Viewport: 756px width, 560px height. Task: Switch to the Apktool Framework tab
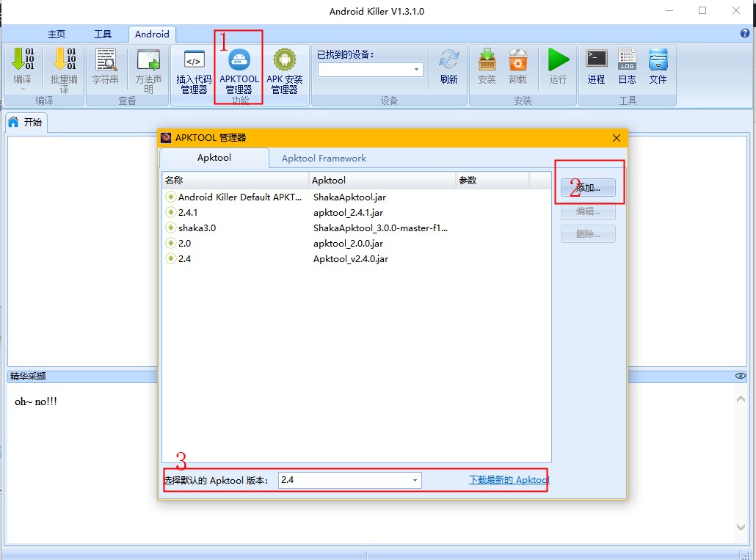pyautogui.click(x=324, y=158)
